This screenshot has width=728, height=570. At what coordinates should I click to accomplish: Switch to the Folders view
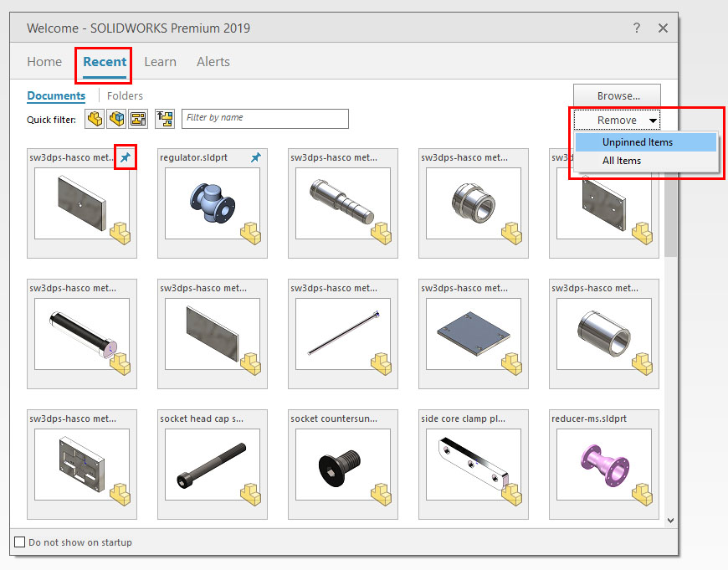point(125,95)
